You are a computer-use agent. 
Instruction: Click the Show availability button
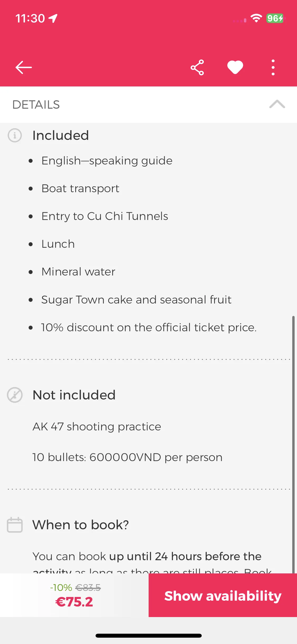click(x=223, y=595)
